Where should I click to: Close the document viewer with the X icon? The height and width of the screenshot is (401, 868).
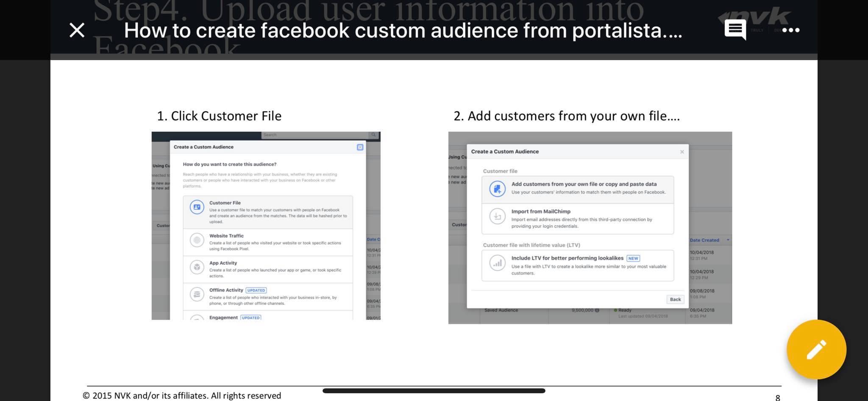coord(77,30)
